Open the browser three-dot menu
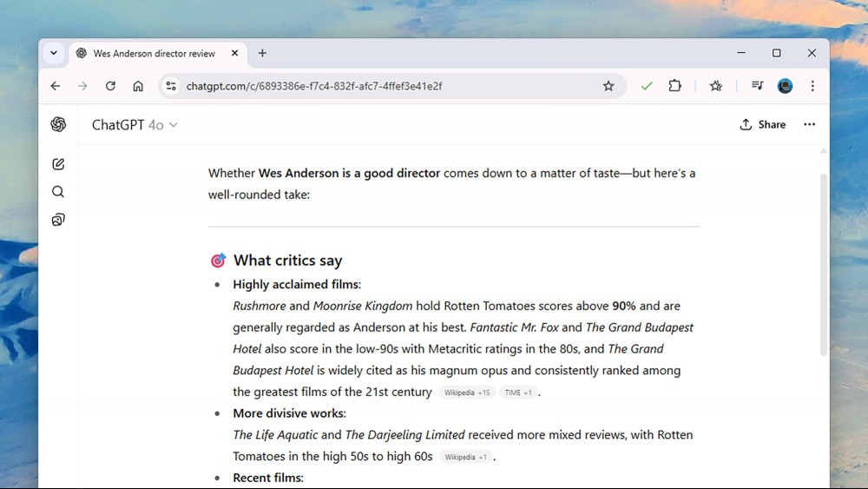Screen dimensions: 868x489 [812, 86]
